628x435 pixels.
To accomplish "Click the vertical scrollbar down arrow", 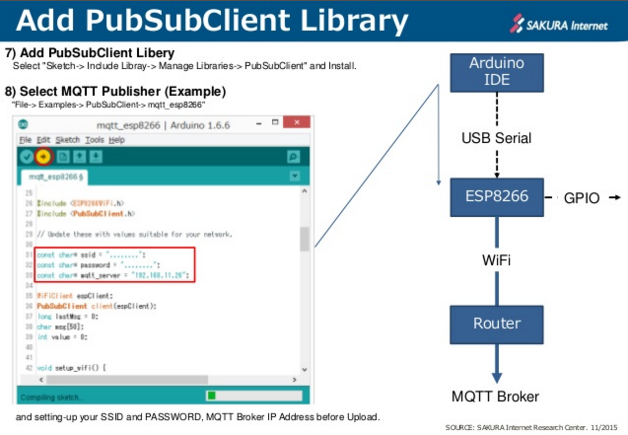I will click(304, 369).
